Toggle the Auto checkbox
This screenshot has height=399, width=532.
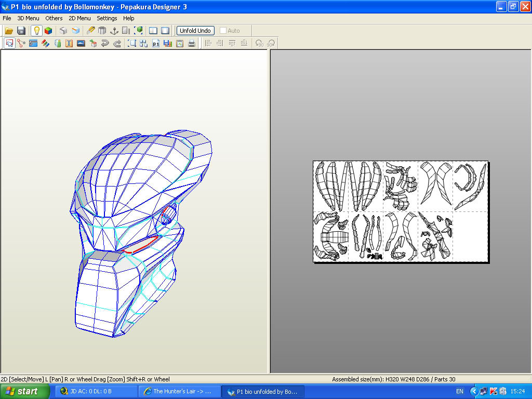point(223,31)
